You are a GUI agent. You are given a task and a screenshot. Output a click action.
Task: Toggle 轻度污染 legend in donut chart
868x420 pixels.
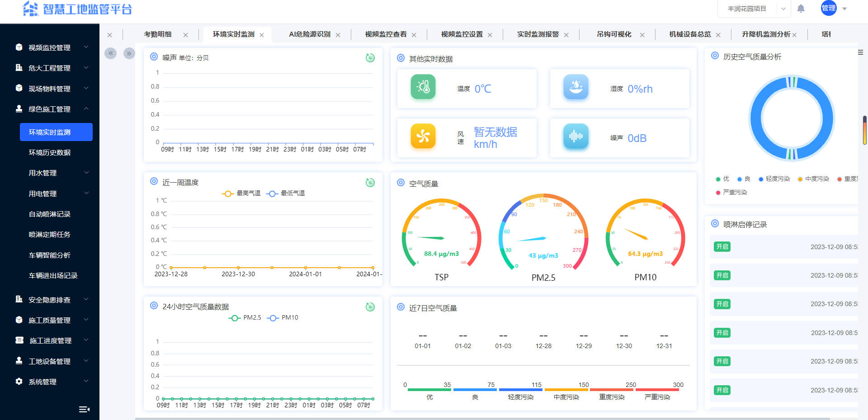click(774, 179)
